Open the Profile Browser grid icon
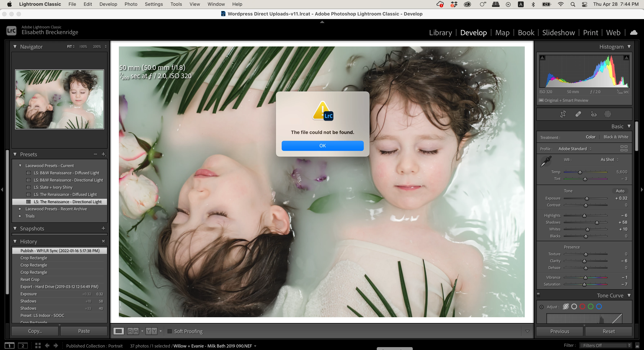The image size is (644, 350). 624,149
